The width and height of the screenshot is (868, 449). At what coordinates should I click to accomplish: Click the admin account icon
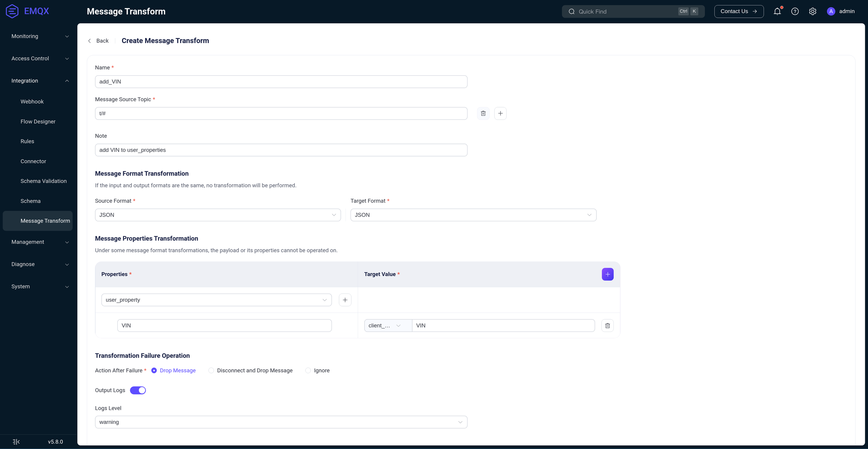[x=831, y=12]
